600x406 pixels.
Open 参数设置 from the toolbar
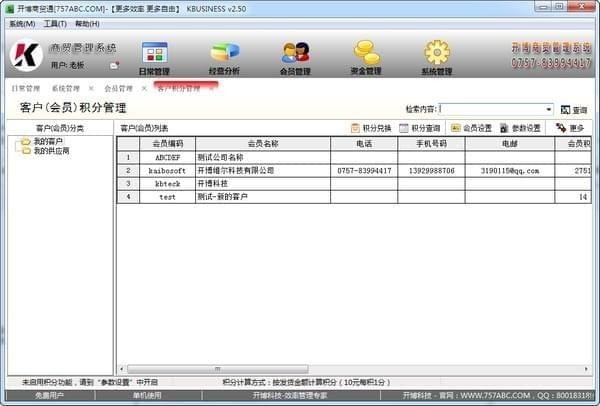point(519,128)
